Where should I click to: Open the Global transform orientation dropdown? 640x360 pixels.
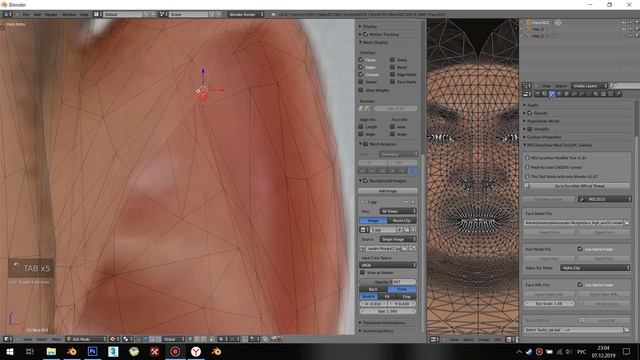(173, 339)
